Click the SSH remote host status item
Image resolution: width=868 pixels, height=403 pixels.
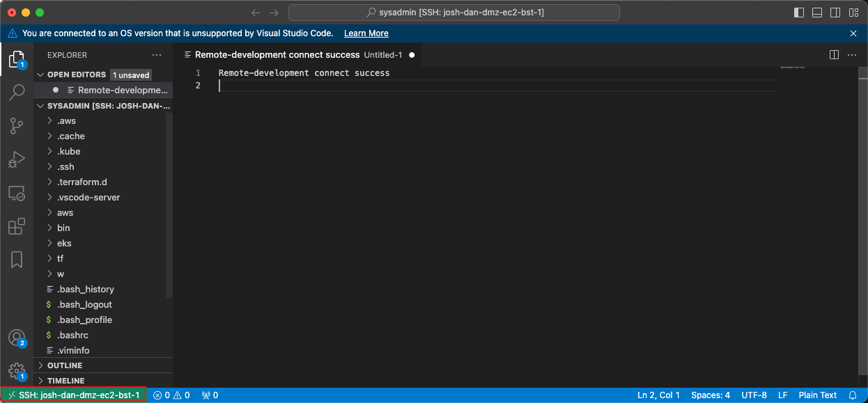(x=73, y=395)
